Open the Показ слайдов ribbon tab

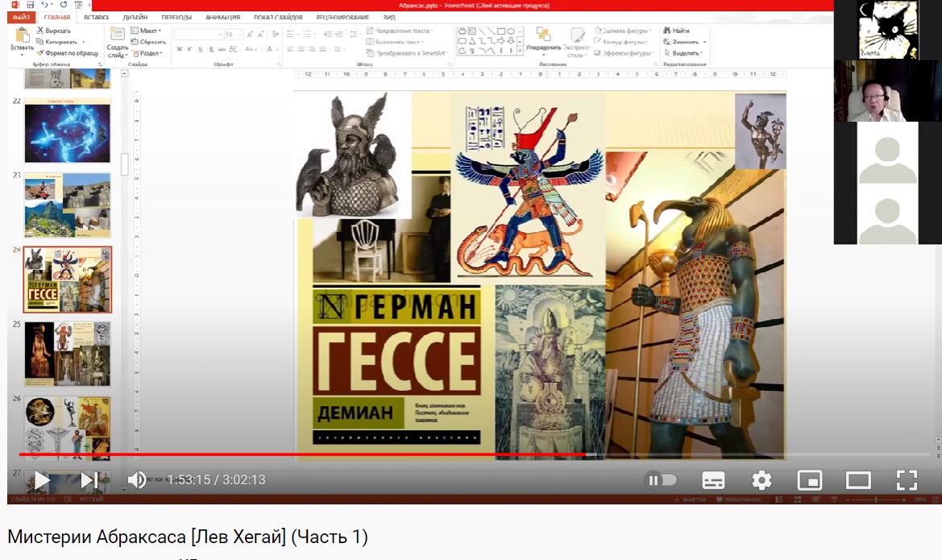278,18
